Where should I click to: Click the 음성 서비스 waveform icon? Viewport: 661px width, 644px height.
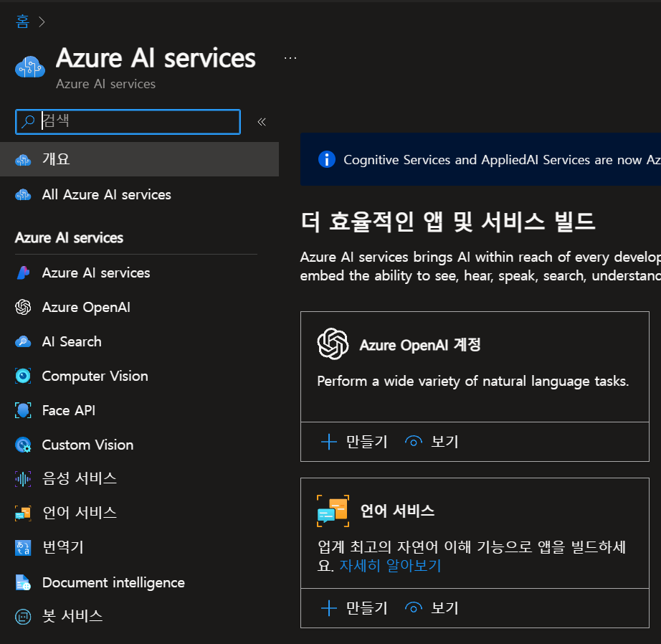(23, 478)
